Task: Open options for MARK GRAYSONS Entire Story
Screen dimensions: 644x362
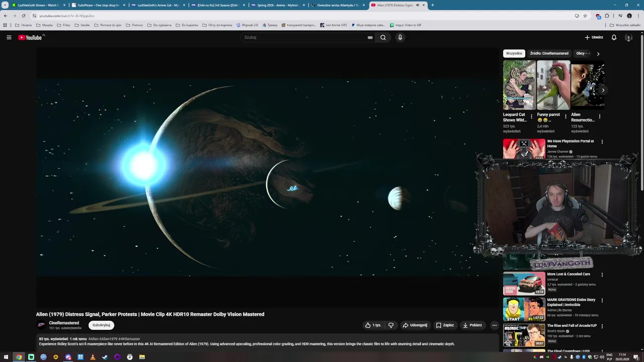Action: (602, 301)
